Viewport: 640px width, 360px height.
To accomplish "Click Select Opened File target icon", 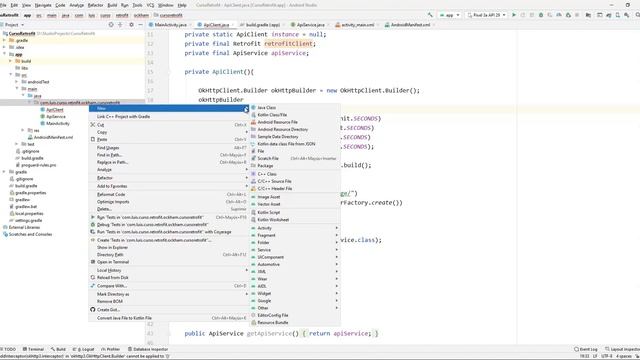I will pyautogui.click(x=111, y=25).
